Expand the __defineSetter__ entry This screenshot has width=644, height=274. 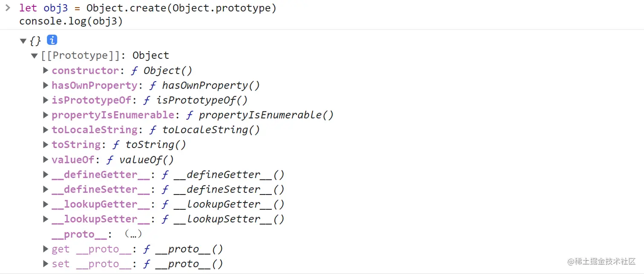pos(46,189)
